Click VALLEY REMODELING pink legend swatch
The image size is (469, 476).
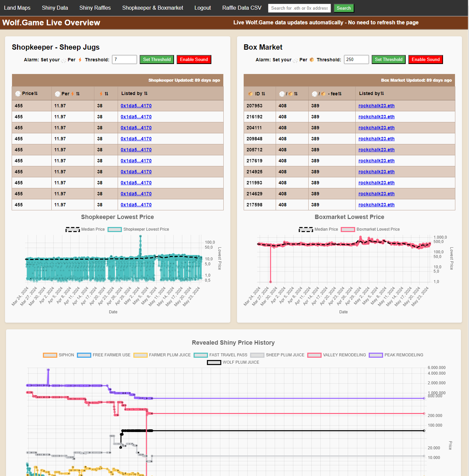[x=314, y=355]
